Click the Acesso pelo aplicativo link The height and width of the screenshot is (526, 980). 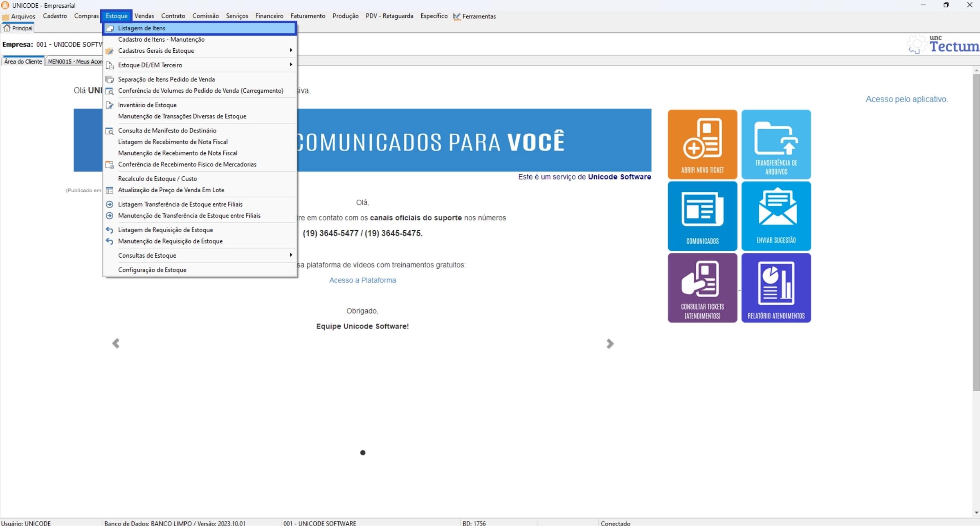pos(906,99)
